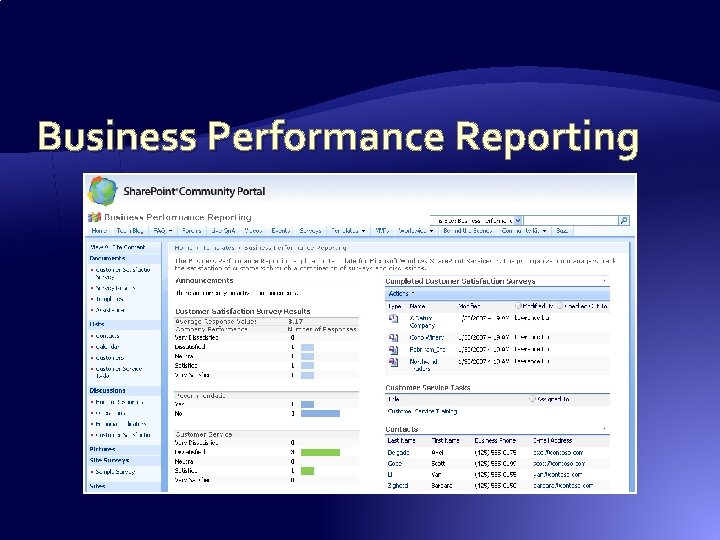
Task: Expand the Community Kit navigation dropdown
Action: click(x=545, y=231)
